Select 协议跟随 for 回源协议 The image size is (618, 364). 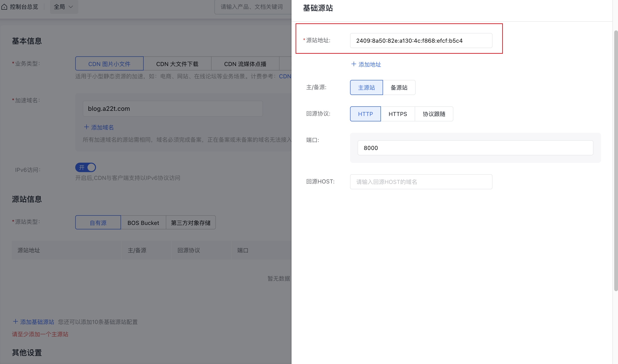[434, 114]
